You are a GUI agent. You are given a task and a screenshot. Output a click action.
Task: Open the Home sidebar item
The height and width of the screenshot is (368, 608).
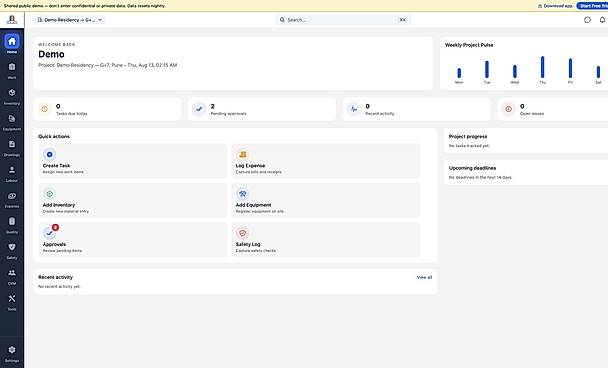click(x=12, y=44)
